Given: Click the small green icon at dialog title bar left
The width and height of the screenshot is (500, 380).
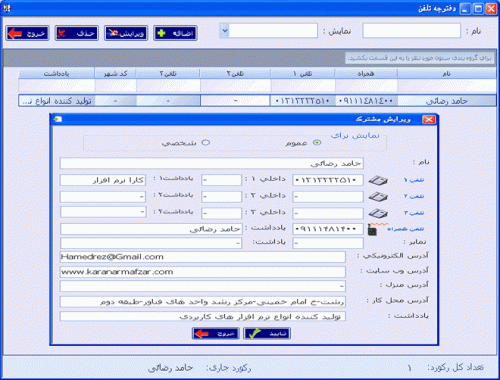Looking at the screenshot, I should (x=58, y=119).
